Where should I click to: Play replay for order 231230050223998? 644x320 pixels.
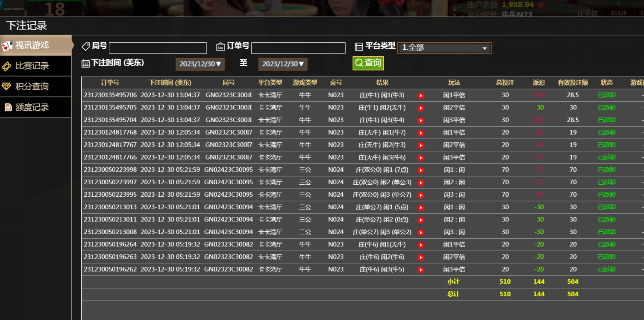pos(421,170)
